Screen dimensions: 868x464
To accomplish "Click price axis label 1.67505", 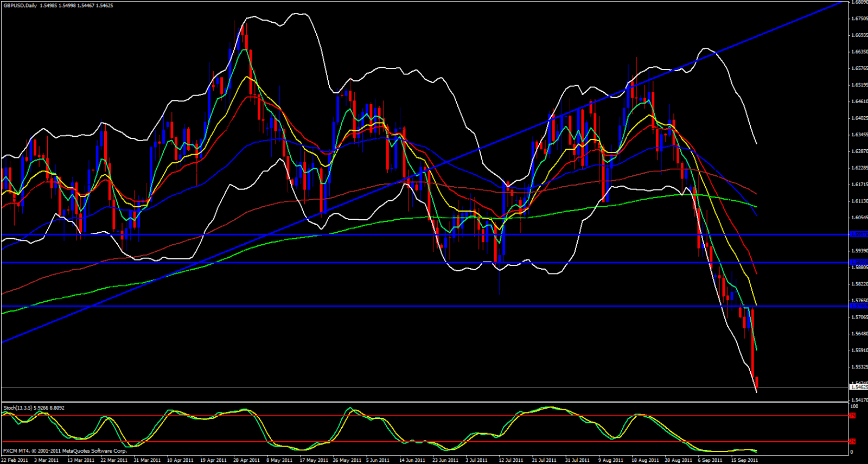I will point(860,19).
